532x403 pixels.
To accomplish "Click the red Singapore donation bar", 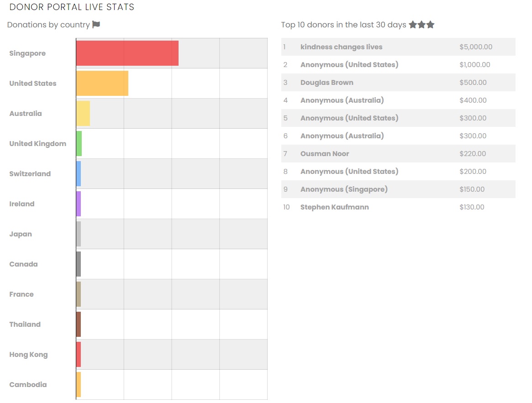I will (127, 53).
